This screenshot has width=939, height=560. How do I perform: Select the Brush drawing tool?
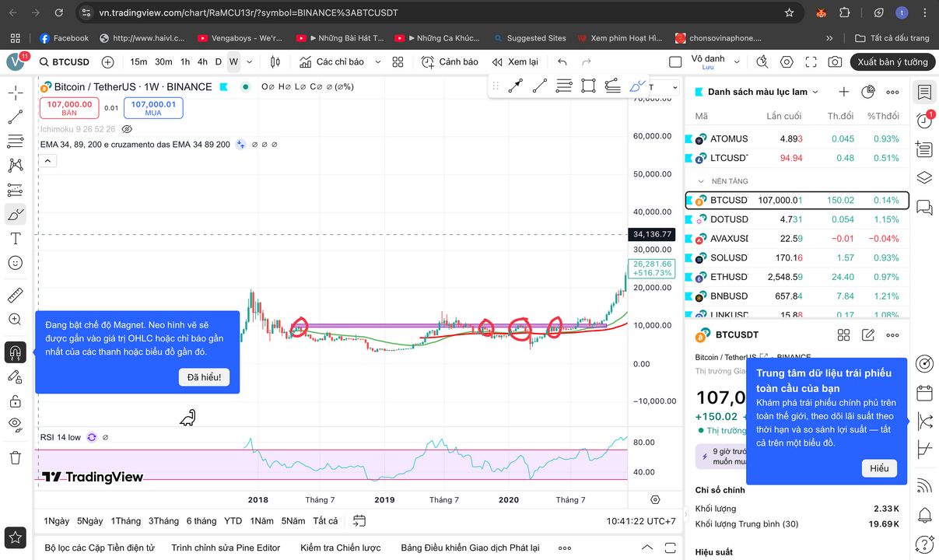[16, 214]
